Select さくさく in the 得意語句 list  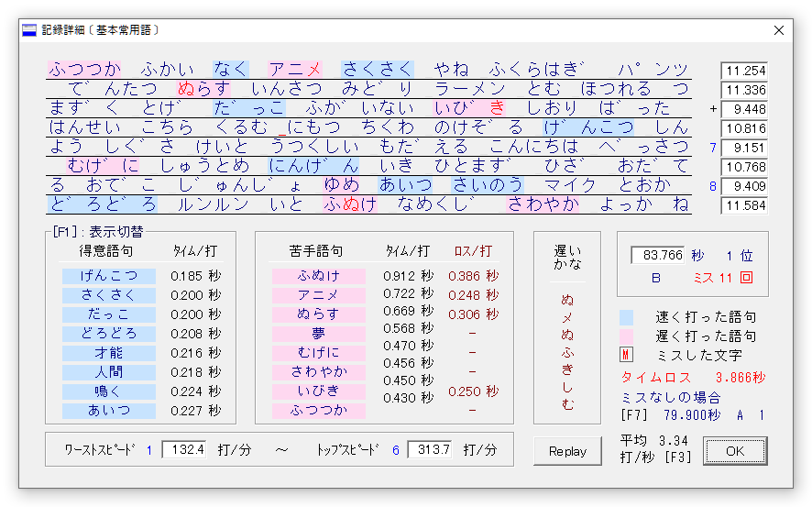(x=109, y=295)
